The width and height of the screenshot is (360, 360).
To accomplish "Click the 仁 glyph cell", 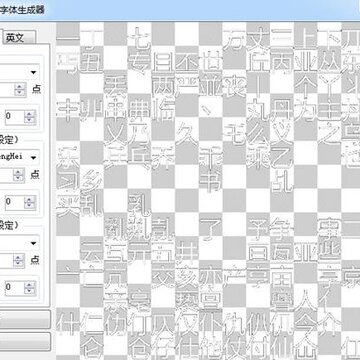I will pos(92,323).
